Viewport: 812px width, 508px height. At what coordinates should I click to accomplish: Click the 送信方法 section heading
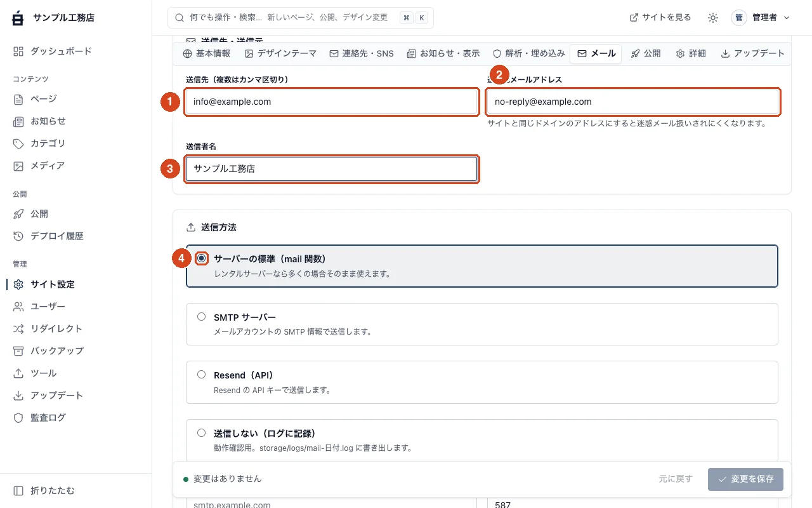[x=219, y=227]
